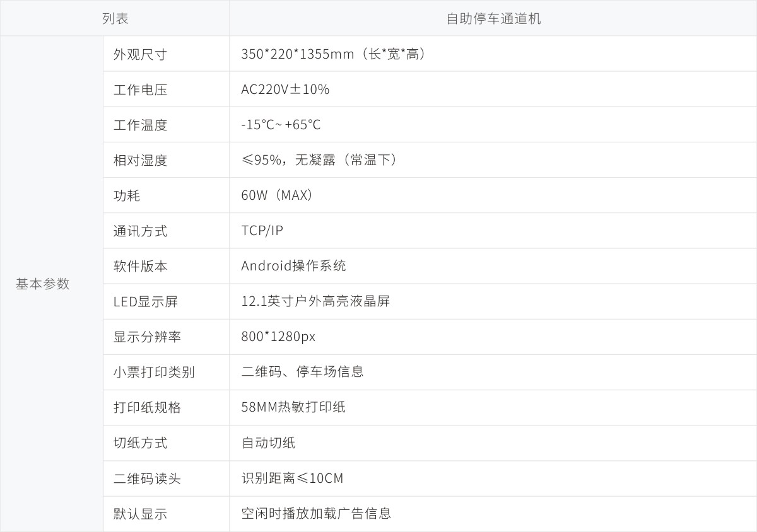757x532 pixels.
Task: Click the 二维码读头 row label
Action: [x=147, y=478]
